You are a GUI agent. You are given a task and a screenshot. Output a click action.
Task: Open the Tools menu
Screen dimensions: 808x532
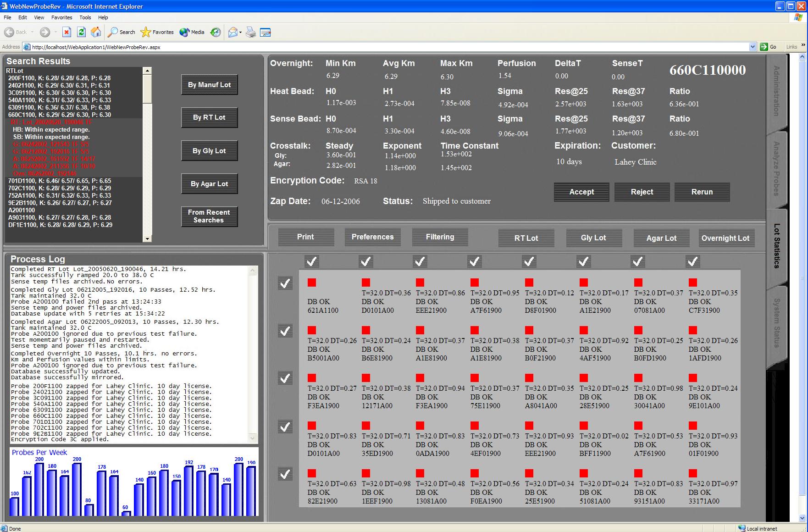(85, 17)
